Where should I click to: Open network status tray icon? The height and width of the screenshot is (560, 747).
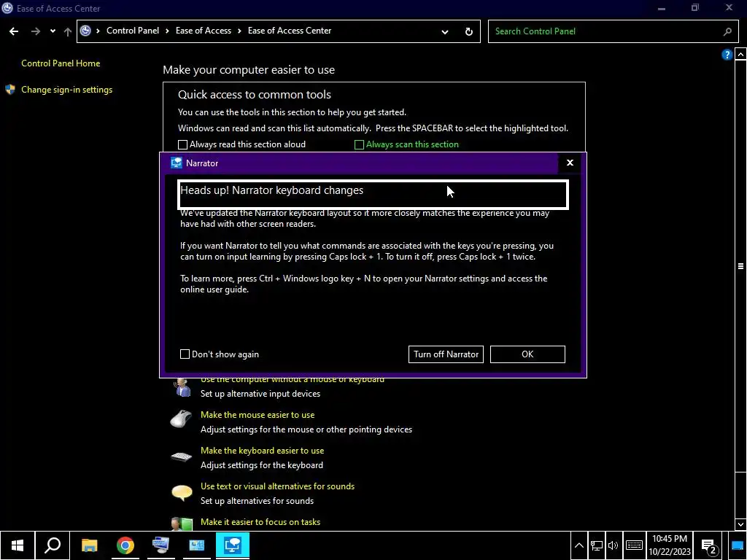click(596, 545)
